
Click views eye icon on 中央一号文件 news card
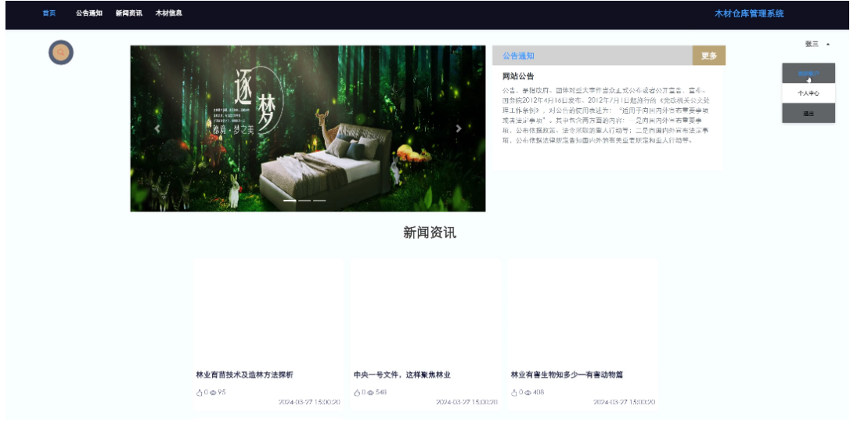pyautogui.click(x=371, y=393)
